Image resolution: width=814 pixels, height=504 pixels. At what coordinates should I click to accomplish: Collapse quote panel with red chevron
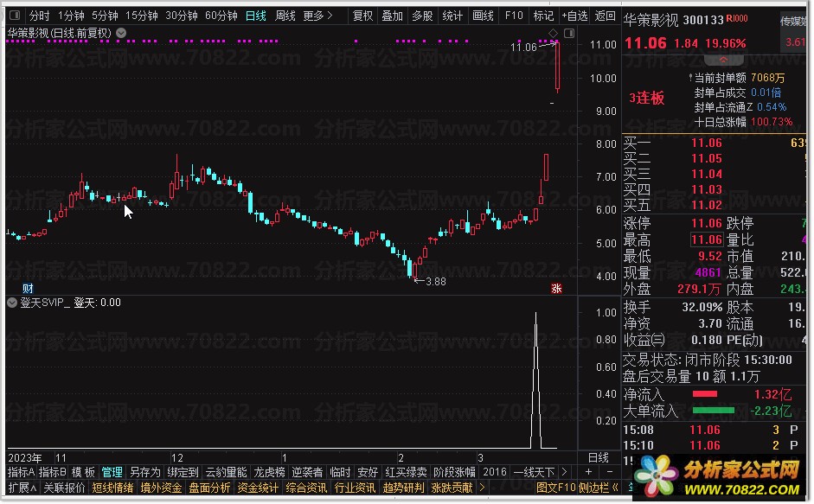[723, 60]
